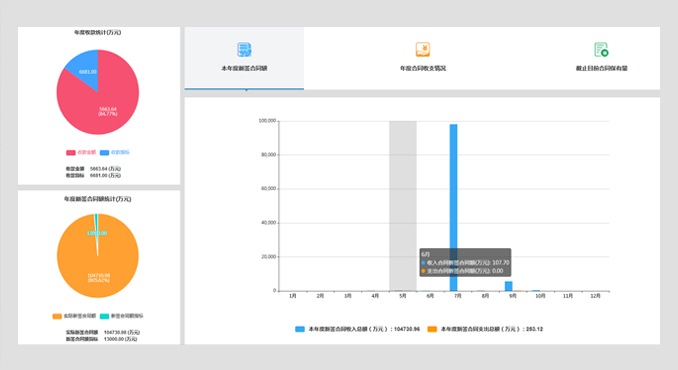Toggle cyan 新签合同额指标 legend item

tap(122, 316)
